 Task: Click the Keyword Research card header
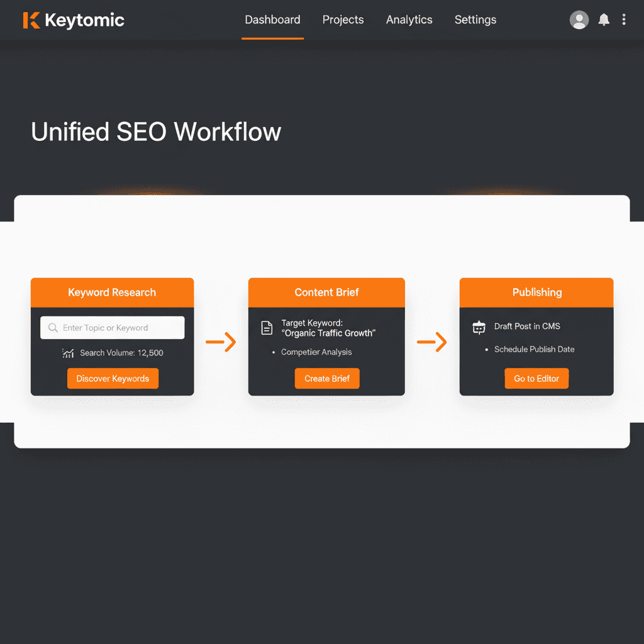(x=112, y=292)
